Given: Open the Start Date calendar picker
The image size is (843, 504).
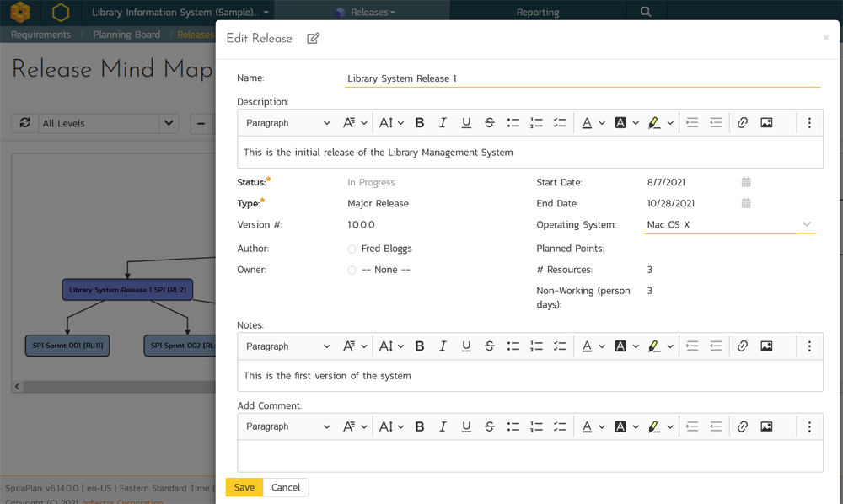Looking at the screenshot, I should coord(746,182).
